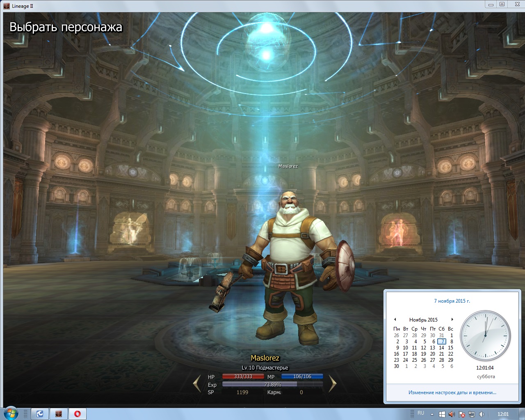Select date 15 in the calendar
The width and height of the screenshot is (525, 420).
coord(450,347)
